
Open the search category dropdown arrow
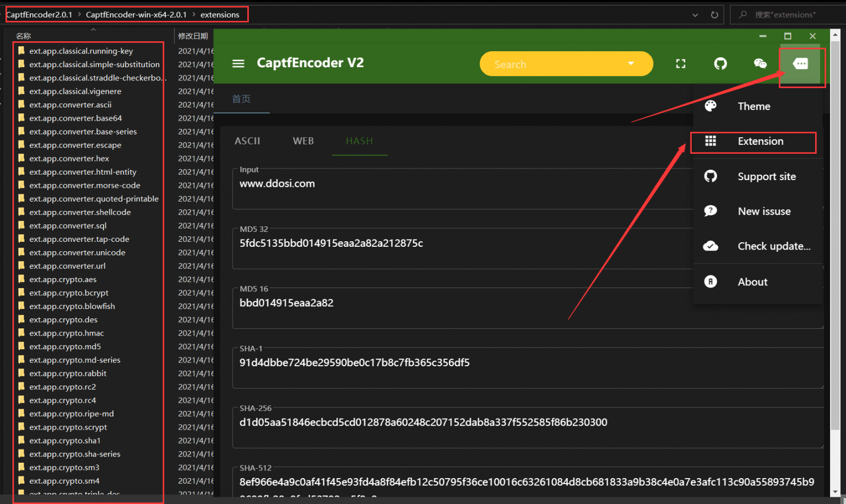pyautogui.click(x=631, y=63)
